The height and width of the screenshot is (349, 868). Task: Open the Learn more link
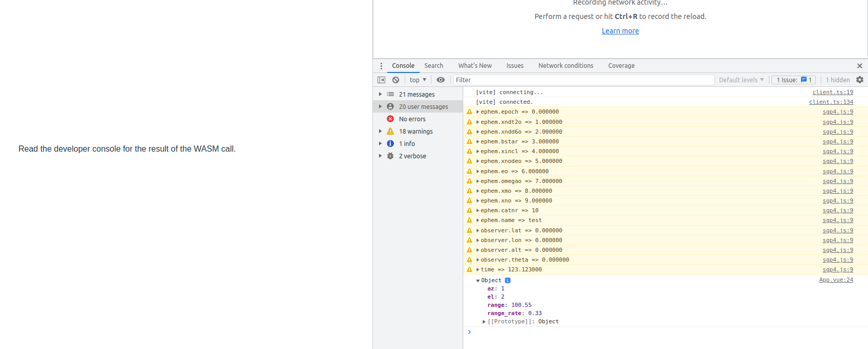click(x=620, y=31)
